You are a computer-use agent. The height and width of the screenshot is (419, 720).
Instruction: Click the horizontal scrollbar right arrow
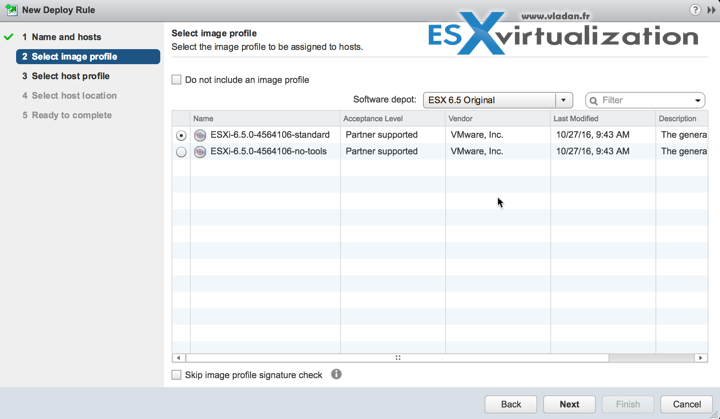click(x=701, y=357)
